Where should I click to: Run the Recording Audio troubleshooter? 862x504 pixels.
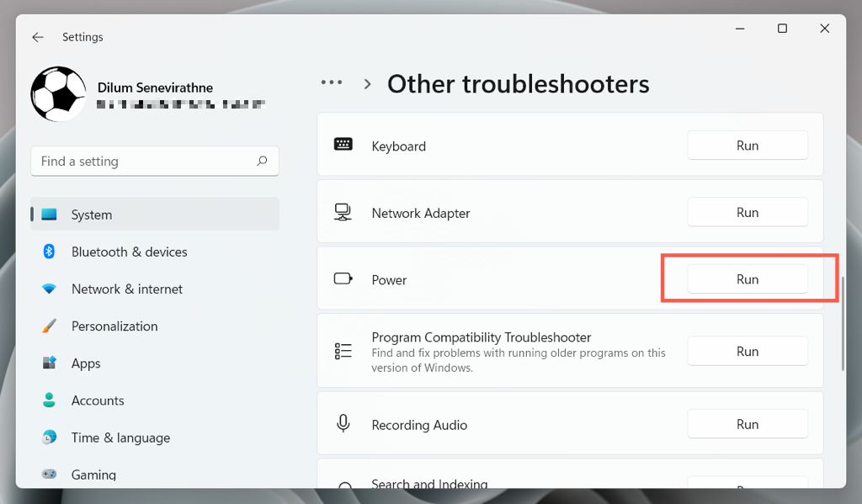pos(748,424)
